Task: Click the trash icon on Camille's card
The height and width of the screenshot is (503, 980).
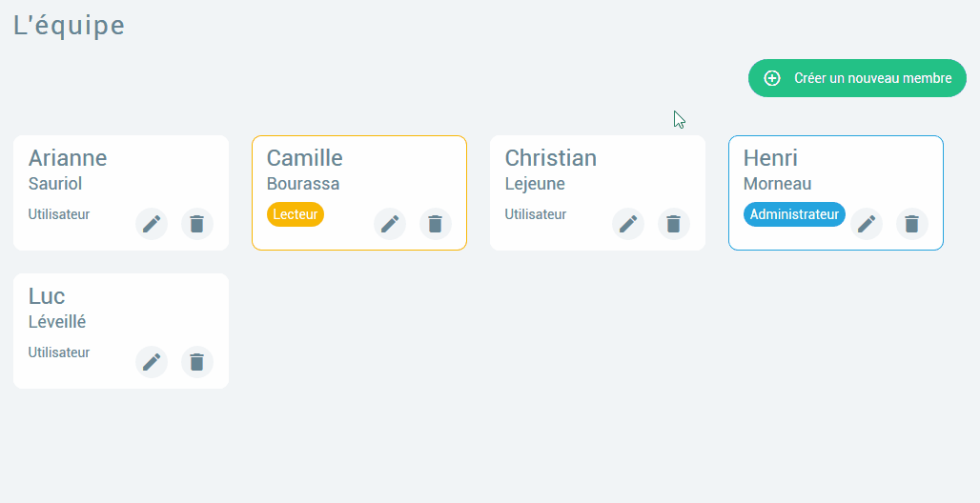Action: tap(436, 224)
